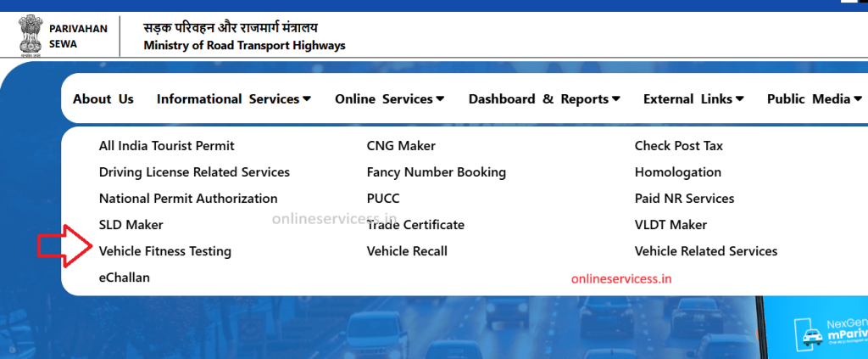Expand the External Links dropdown
This screenshot has height=359, width=868.
tap(693, 99)
